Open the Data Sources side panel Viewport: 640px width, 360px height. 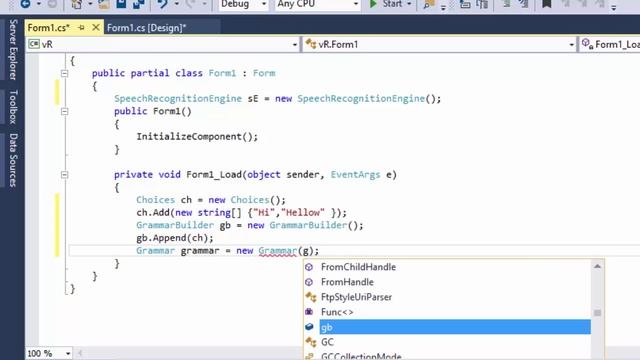(13, 160)
